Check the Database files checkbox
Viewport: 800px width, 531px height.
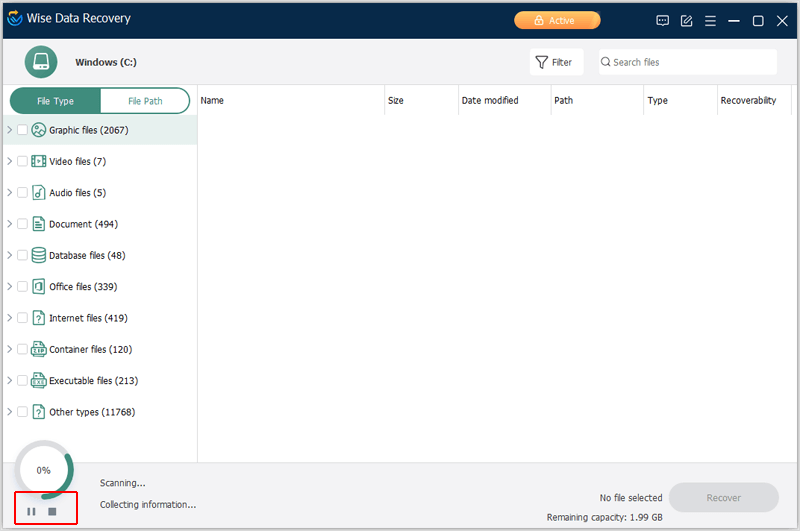click(22, 255)
